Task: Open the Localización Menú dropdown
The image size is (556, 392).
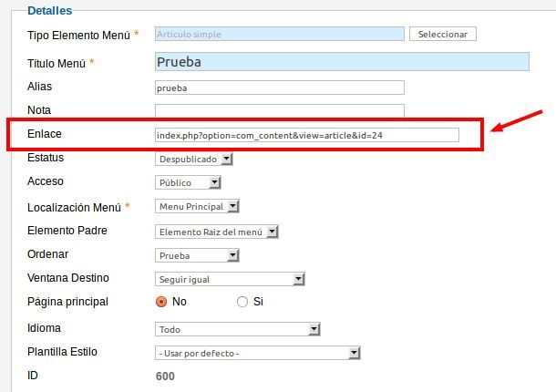Action: 197,206
